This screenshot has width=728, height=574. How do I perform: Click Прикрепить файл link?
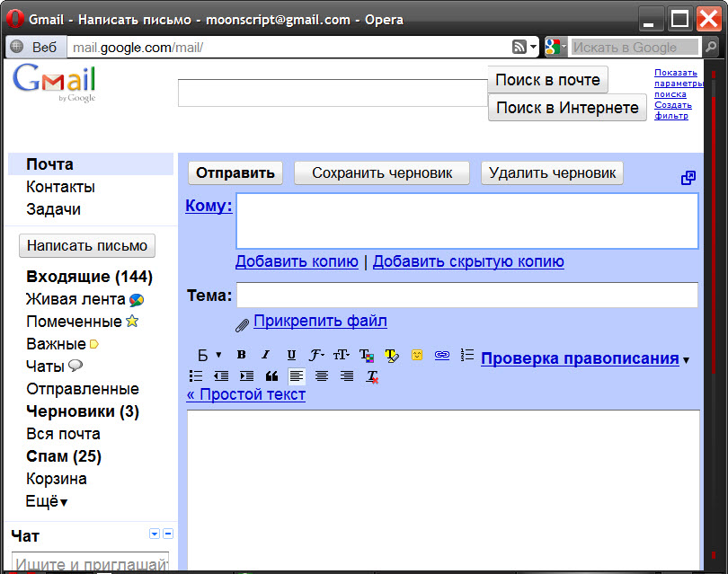[x=320, y=321]
